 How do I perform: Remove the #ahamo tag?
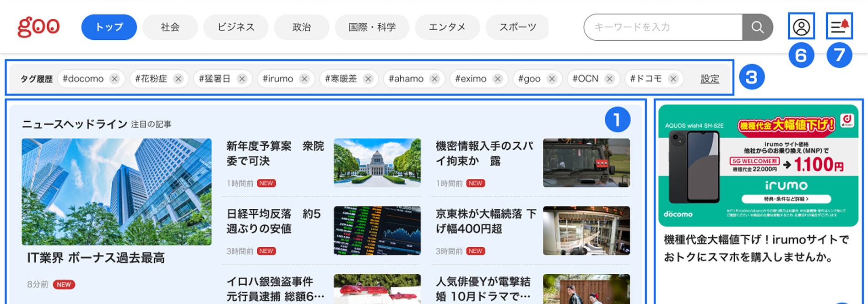click(x=435, y=79)
